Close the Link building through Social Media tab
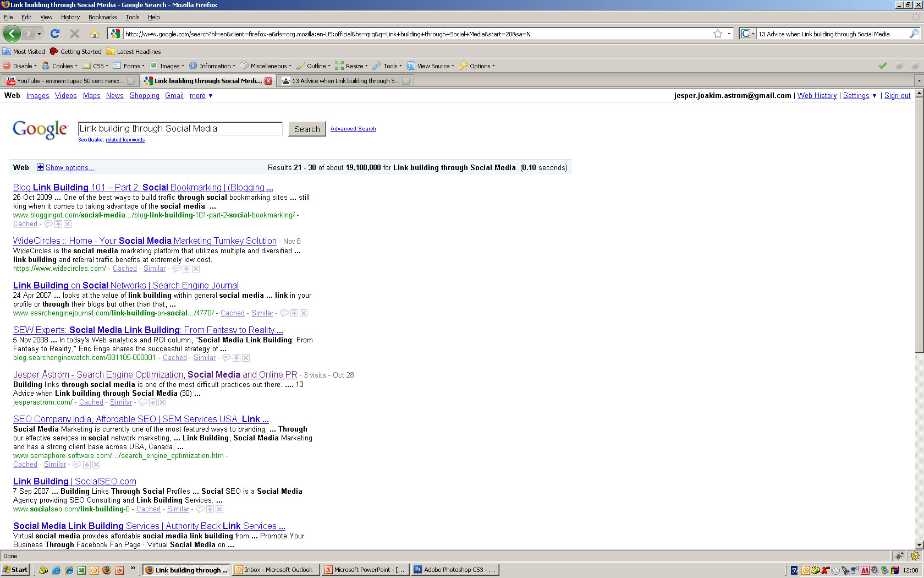The height and width of the screenshot is (578, 924). pos(268,81)
